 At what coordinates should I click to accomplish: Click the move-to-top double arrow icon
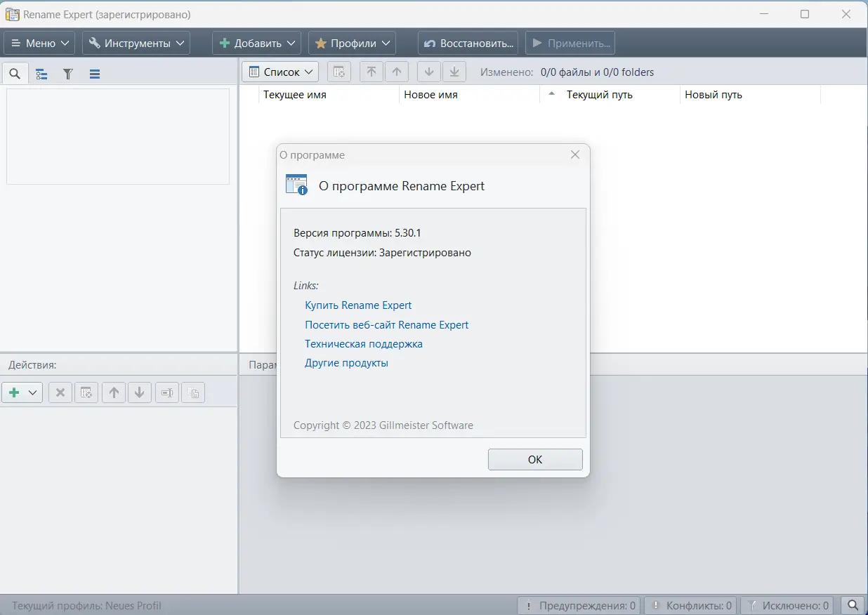371,71
